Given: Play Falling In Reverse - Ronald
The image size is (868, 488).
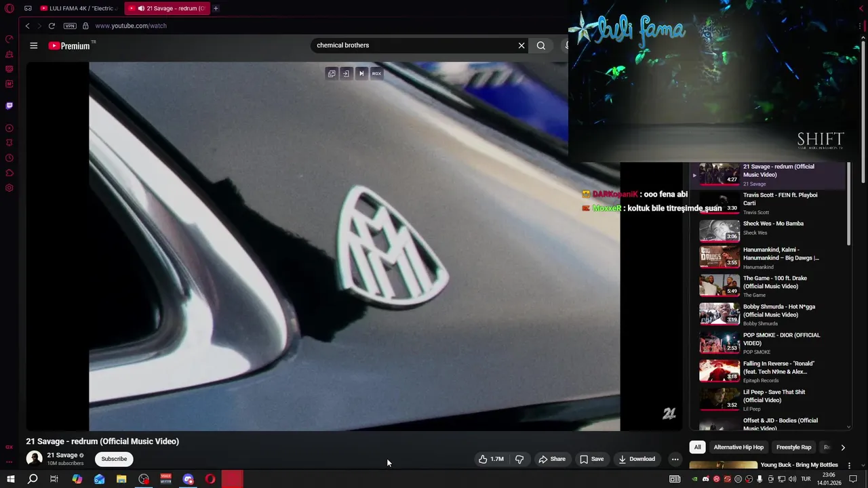Looking at the screenshot, I should coord(768,372).
